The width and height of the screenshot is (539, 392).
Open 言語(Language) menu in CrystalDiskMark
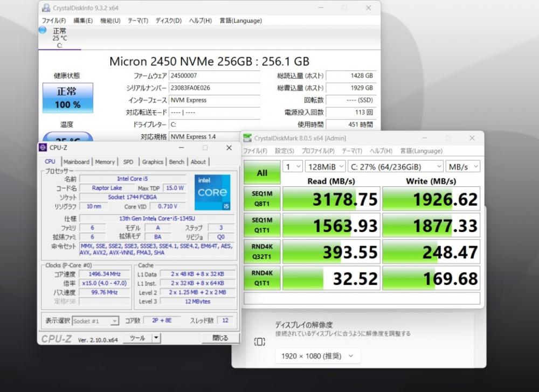point(421,151)
